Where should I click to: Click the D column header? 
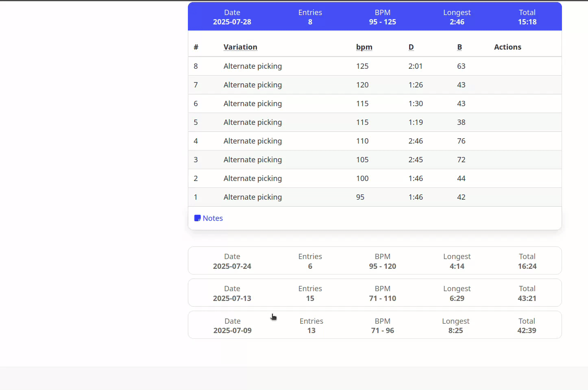point(411,47)
